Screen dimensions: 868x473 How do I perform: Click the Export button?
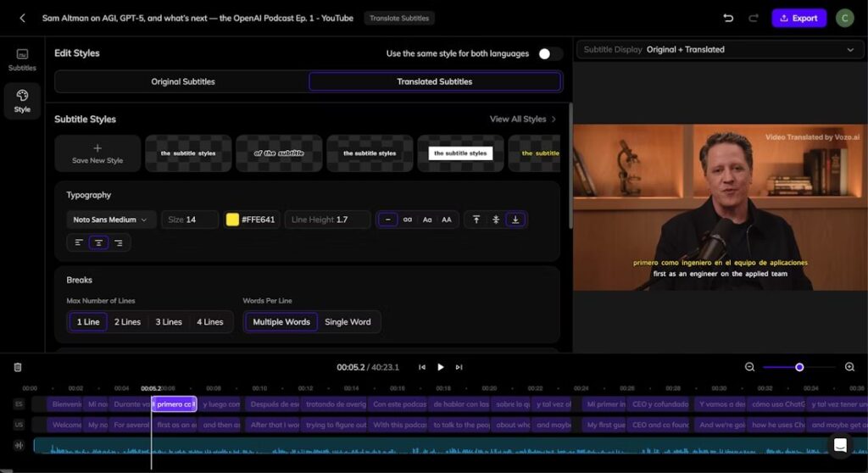[798, 18]
